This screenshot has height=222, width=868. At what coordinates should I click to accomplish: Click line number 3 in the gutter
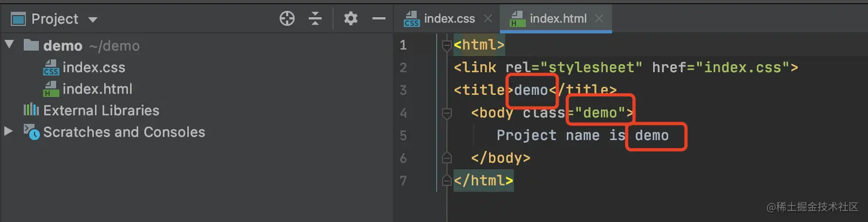[403, 90]
